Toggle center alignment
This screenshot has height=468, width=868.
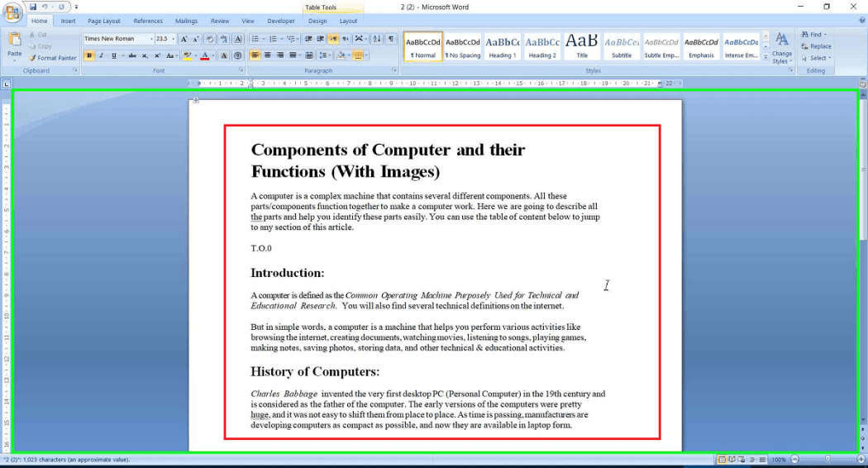click(268, 55)
